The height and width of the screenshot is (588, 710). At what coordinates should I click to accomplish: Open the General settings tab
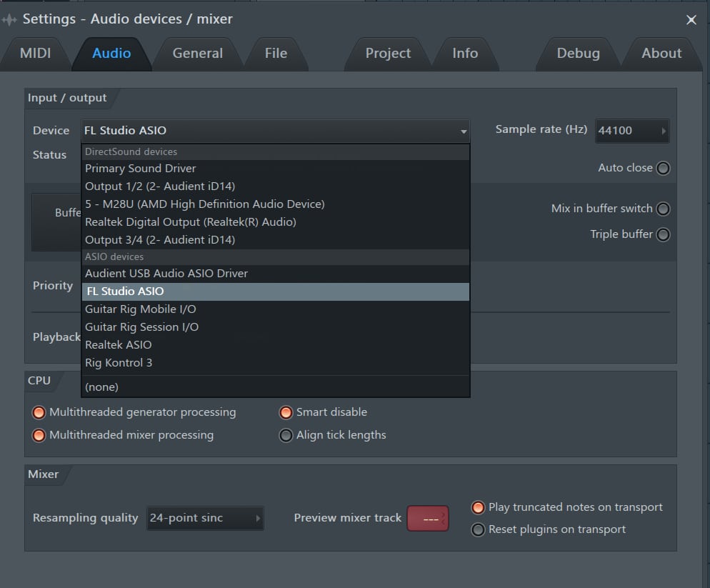[198, 54]
